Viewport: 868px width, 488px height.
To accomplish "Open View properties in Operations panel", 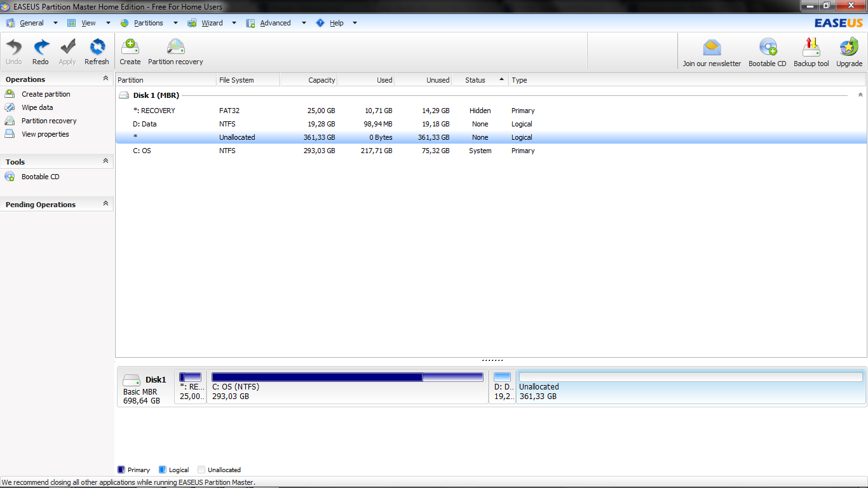I will 45,134.
